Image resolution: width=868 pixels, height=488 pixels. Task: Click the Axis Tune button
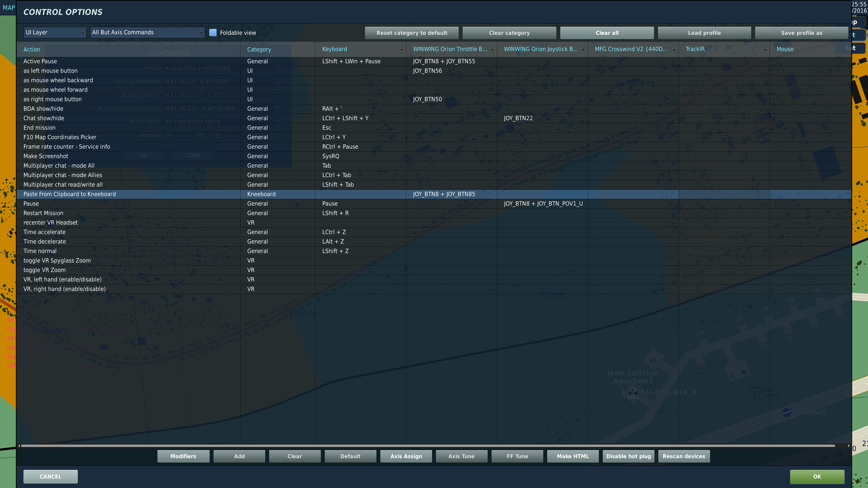click(462, 456)
